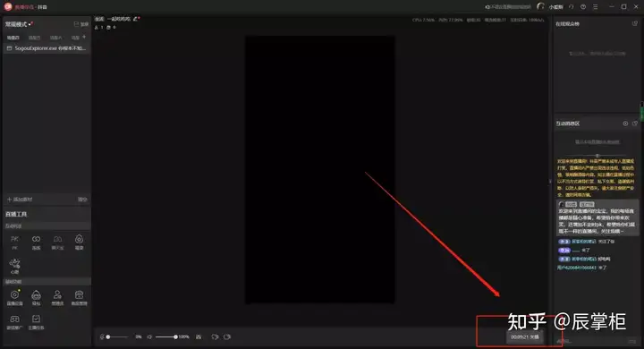This screenshot has width=644, height=349.
Task: Open the PK battle tool
Action: pyautogui.click(x=15, y=243)
